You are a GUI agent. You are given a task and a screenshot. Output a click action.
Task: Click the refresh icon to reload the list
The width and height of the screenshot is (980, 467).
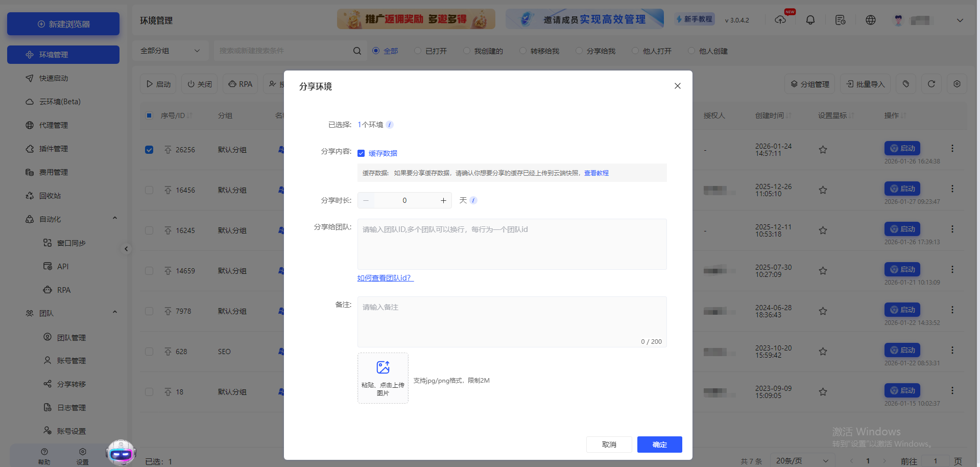931,83
